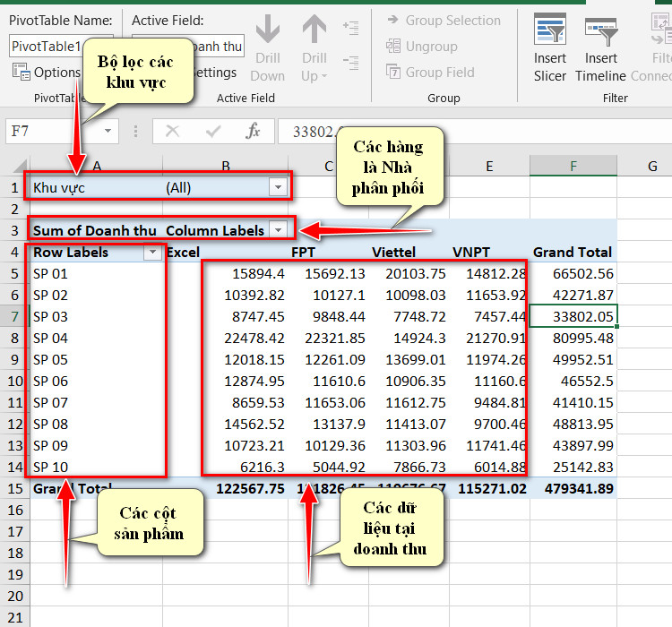The width and height of the screenshot is (672, 627).
Task: Click the Insert Function fx icon
Action: [x=253, y=131]
